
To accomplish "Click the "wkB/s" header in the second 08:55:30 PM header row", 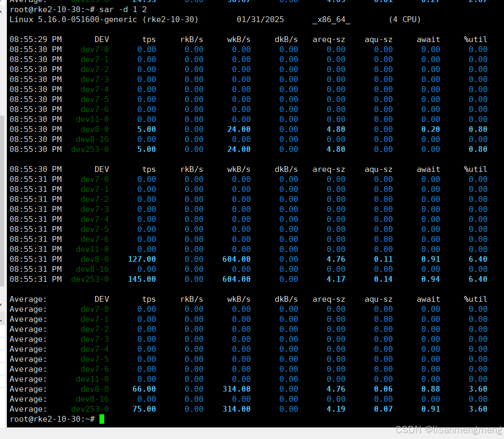I will click(239, 169).
